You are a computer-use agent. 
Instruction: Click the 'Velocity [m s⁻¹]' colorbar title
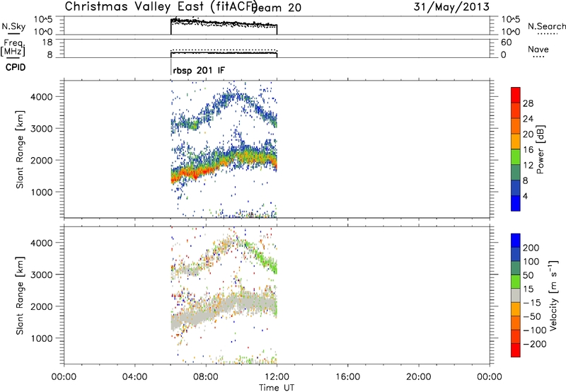[553, 295]
